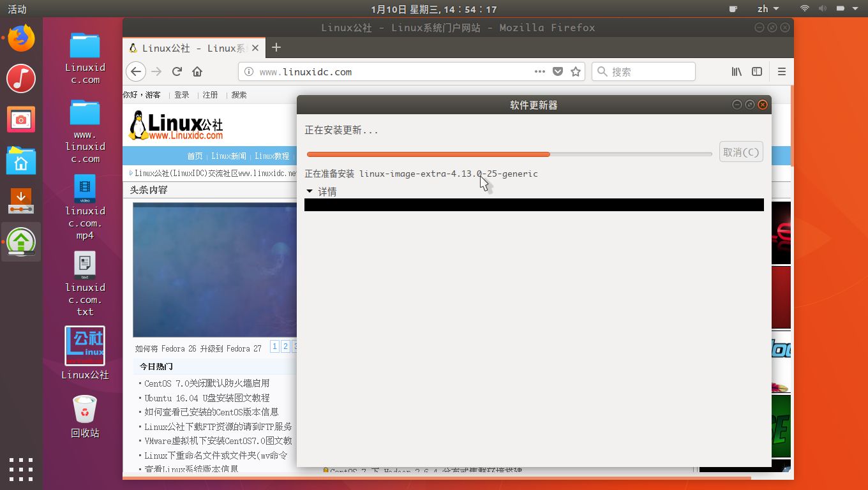Open the headline slideshow image
The width and height of the screenshot is (868, 490).
point(215,269)
